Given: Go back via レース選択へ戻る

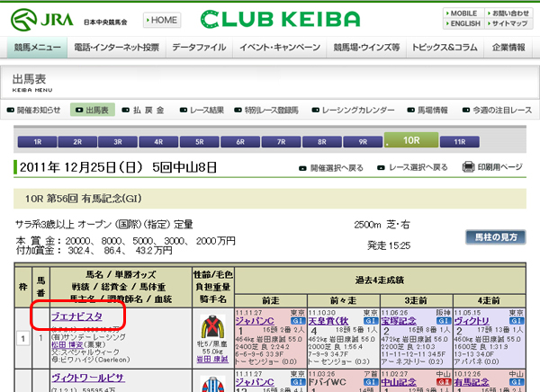Looking at the screenshot, I should 412,167.
